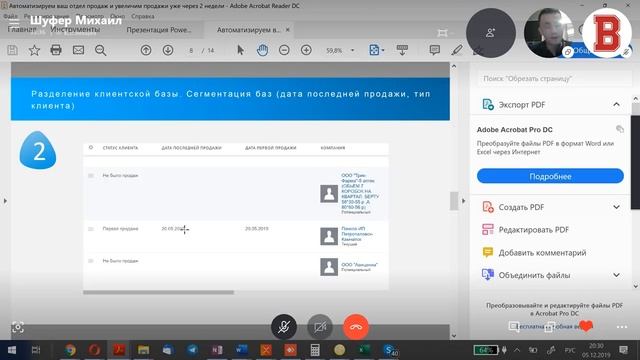The height and width of the screenshot is (360, 640).
Task: Click the scrolling mode keyboard icon
Action: 402,50
